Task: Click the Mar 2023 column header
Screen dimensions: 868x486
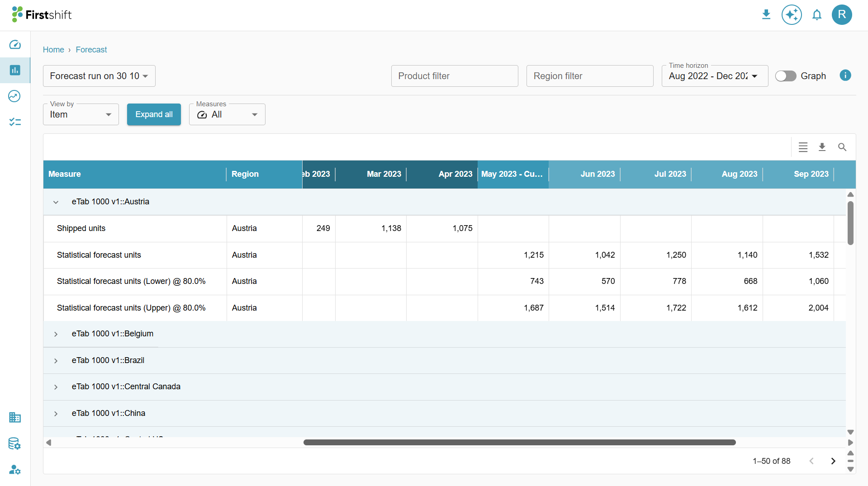Action: pyautogui.click(x=371, y=174)
